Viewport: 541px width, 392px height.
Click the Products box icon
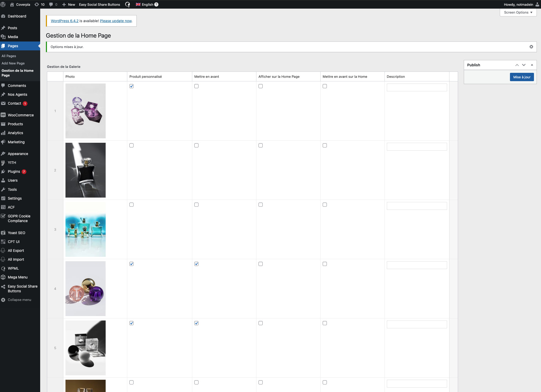[x=3, y=124]
